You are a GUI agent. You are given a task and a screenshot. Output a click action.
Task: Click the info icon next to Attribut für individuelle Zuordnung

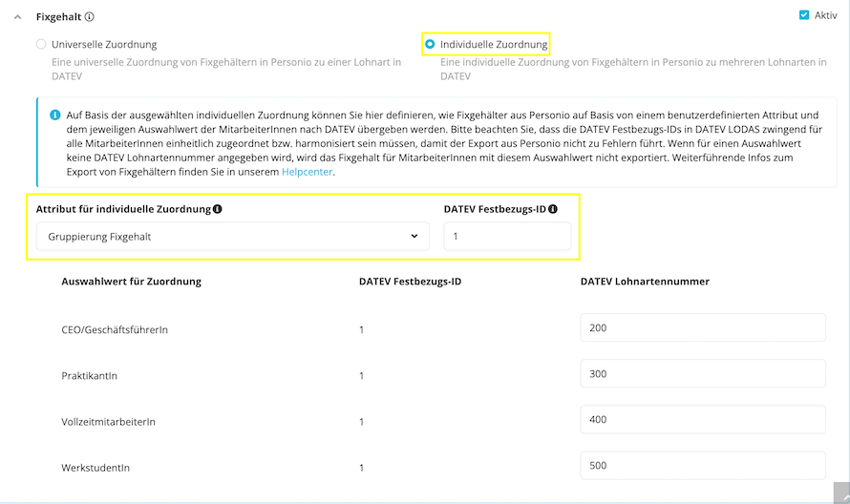pyautogui.click(x=218, y=209)
